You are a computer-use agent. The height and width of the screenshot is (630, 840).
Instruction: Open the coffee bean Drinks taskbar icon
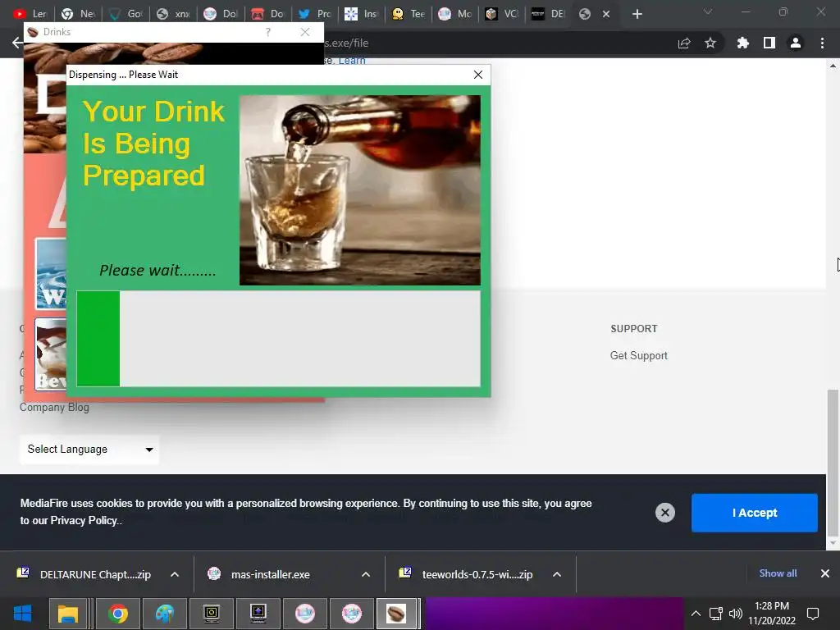396,614
